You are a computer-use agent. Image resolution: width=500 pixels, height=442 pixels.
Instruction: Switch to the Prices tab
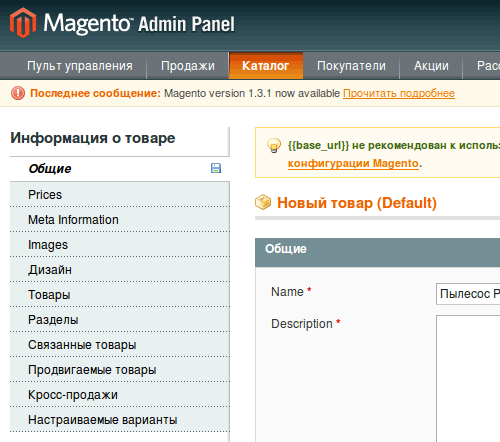120,194
